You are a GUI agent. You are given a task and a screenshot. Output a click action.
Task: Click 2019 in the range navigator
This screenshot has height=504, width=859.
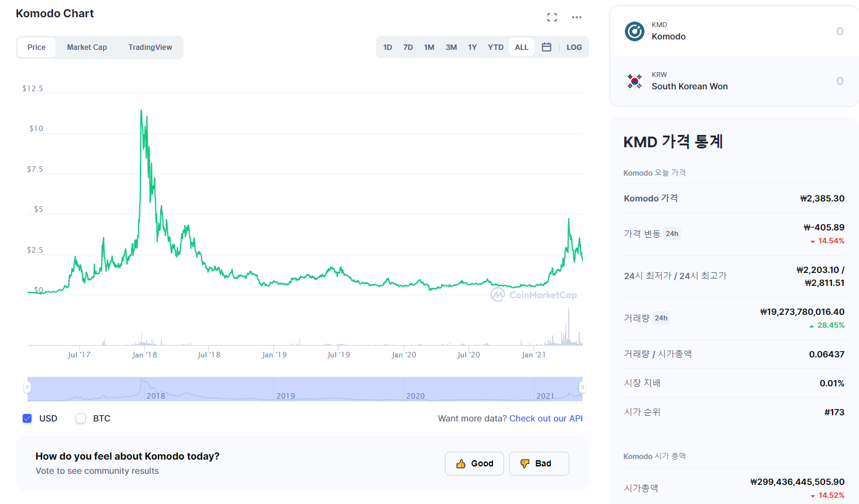click(x=286, y=396)
